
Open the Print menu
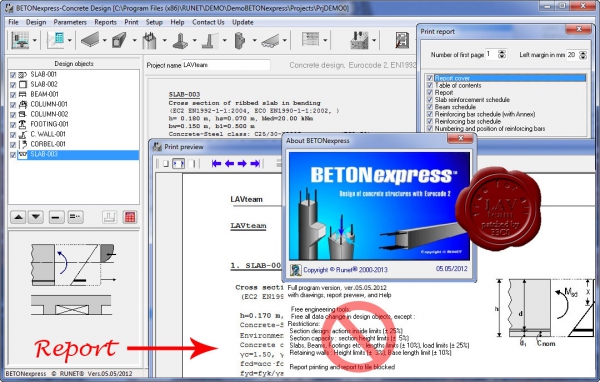point(131,22)
